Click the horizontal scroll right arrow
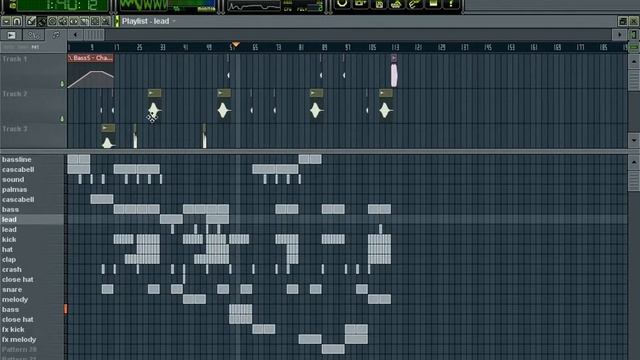This screenshot has height=360, width=640. 620,35
